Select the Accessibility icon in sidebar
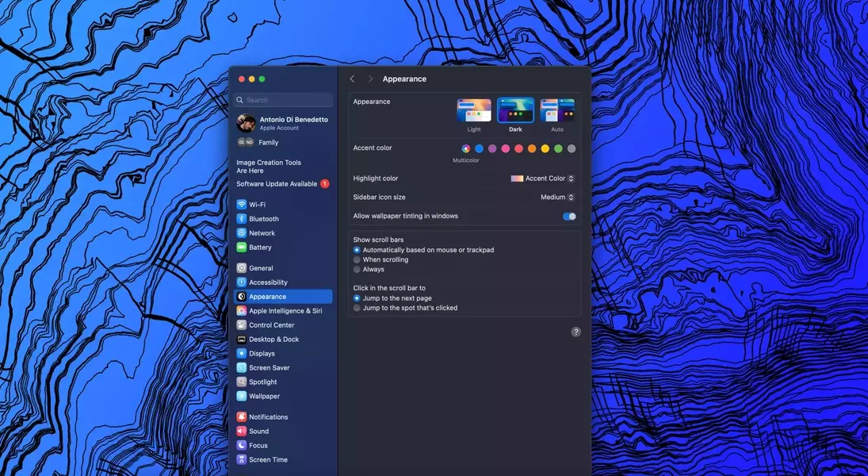 click(x=242, y=282)
